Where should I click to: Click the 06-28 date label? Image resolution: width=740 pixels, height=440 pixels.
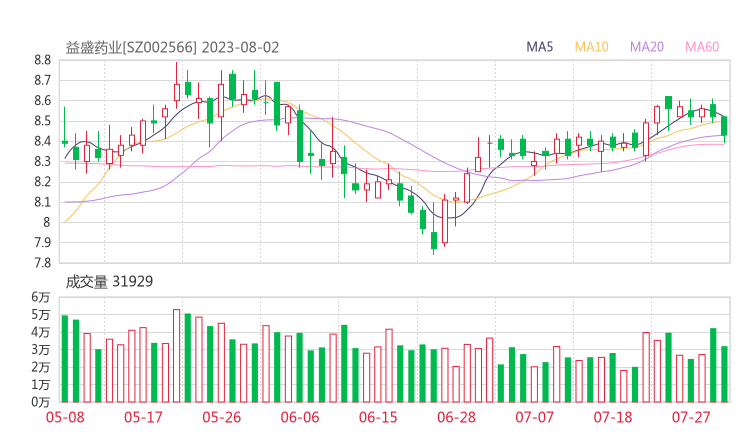click(x=456, y=417)
